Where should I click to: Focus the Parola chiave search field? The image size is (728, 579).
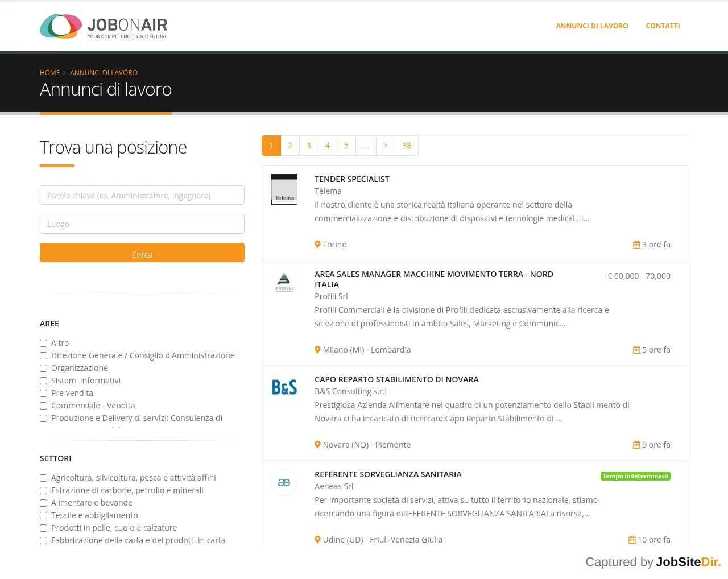(142, 195)
